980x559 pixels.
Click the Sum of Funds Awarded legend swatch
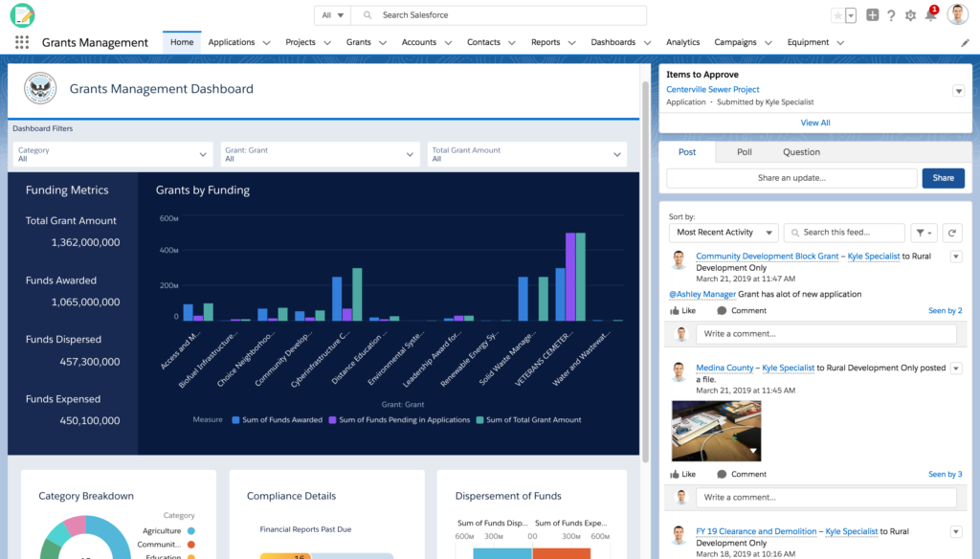235,420
